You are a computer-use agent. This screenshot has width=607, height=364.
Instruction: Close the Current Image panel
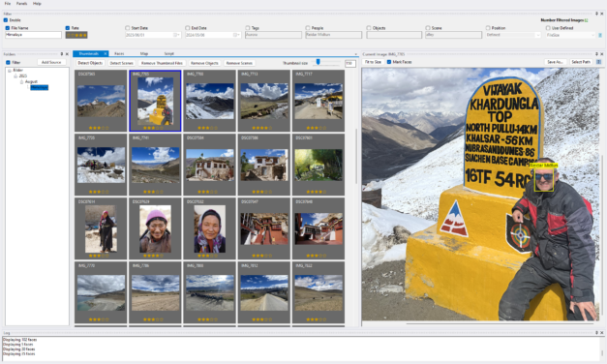(x=601, y=54)
